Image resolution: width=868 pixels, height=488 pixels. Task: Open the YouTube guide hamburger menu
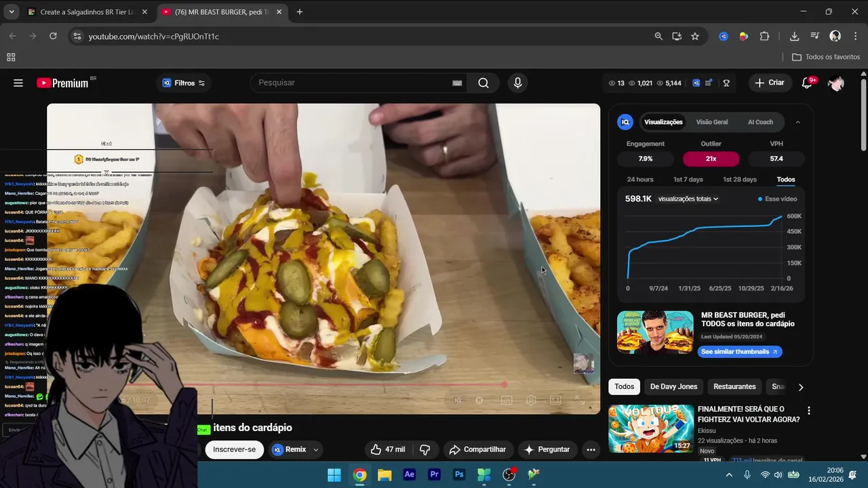tap(18, 83)
